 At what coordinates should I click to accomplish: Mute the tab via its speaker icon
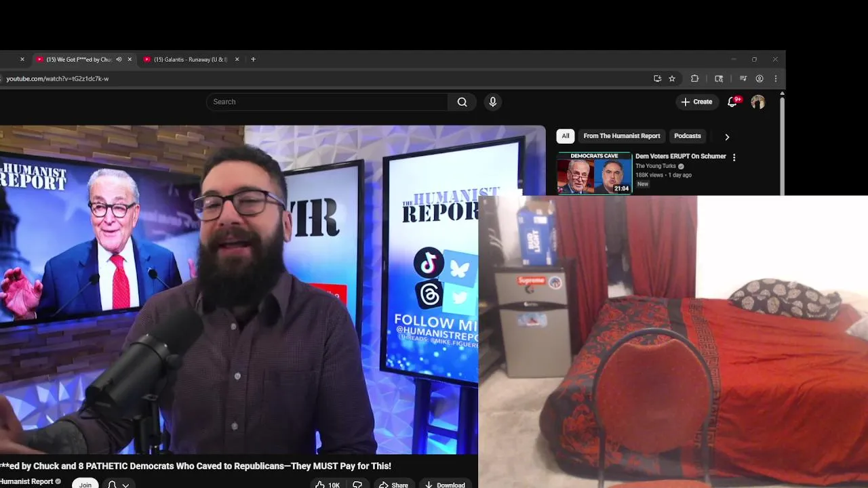click(119, 60)
